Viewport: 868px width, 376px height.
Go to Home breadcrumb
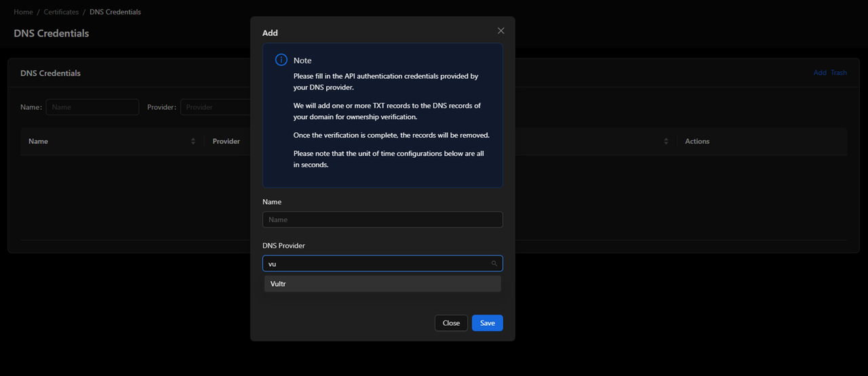[23, 12]
